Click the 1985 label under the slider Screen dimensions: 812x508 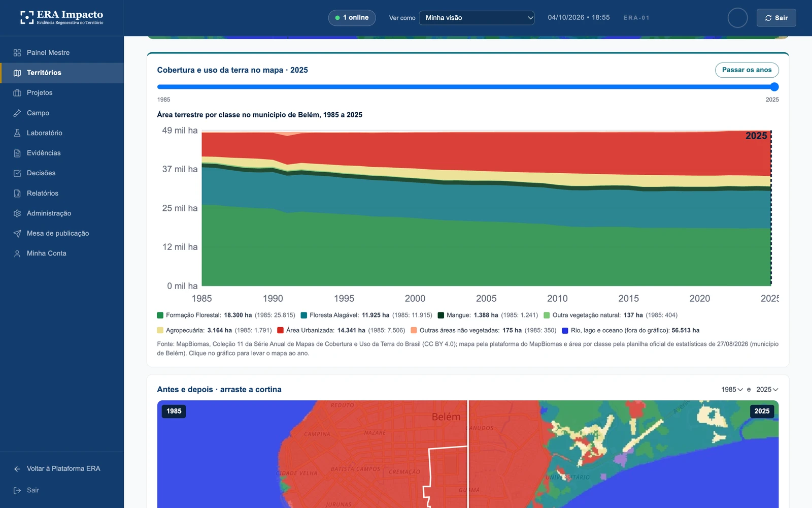point(163,100)
